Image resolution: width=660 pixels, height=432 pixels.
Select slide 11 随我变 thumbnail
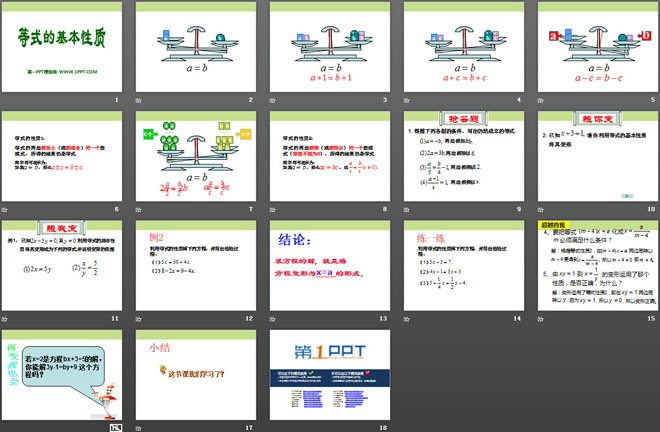click(62, 266)
